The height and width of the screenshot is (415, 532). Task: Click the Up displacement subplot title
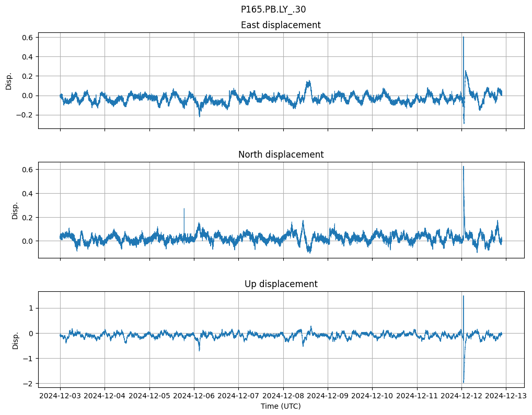pos(281,284)
